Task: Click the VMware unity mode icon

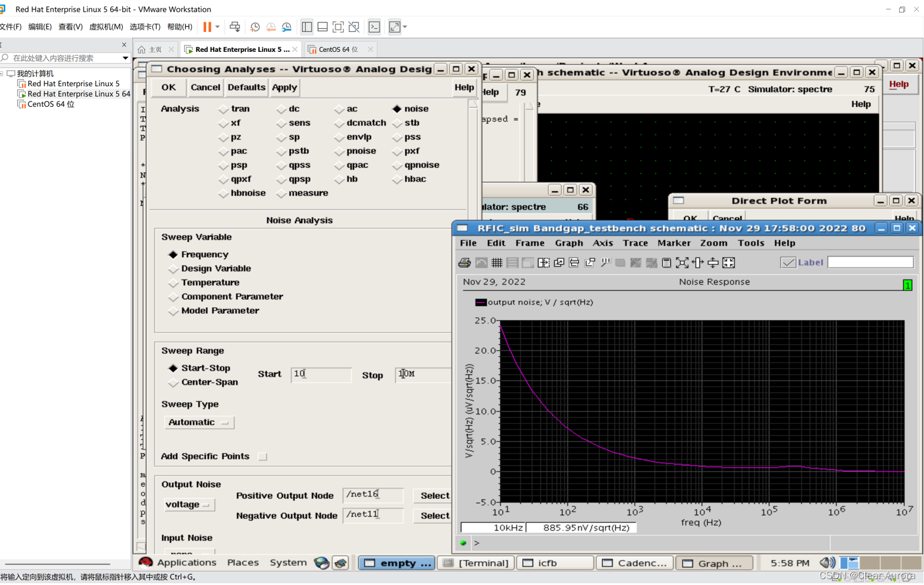Action: click(x=354, y=27)
